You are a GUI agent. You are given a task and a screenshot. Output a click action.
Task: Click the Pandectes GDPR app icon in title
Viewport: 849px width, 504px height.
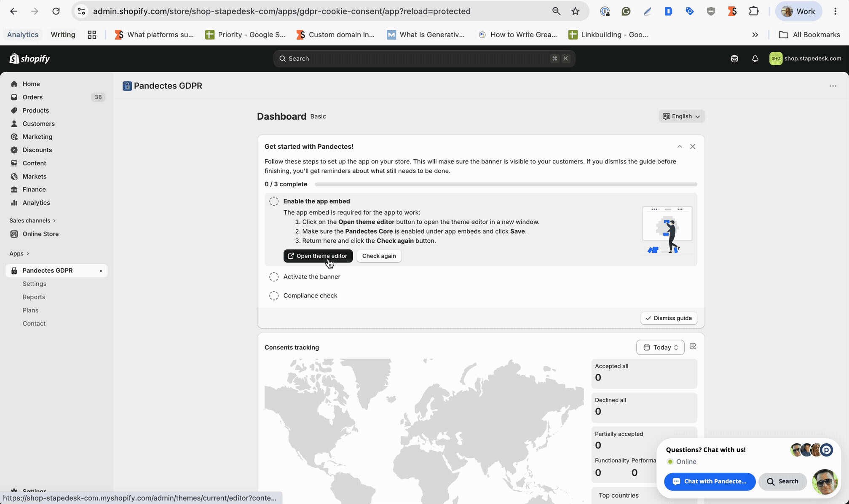(127, 86)
